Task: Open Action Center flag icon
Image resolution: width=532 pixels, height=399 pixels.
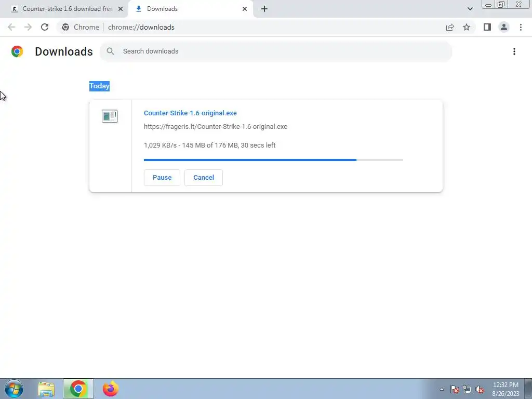Action: [455, 389]
